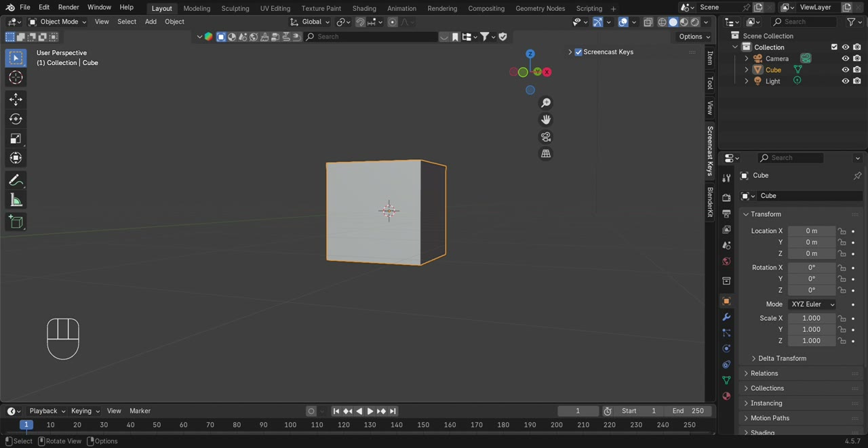This screenshot has height=448, width=868.
Task: Disable the Cube in renders
Action: click(857, 70)
